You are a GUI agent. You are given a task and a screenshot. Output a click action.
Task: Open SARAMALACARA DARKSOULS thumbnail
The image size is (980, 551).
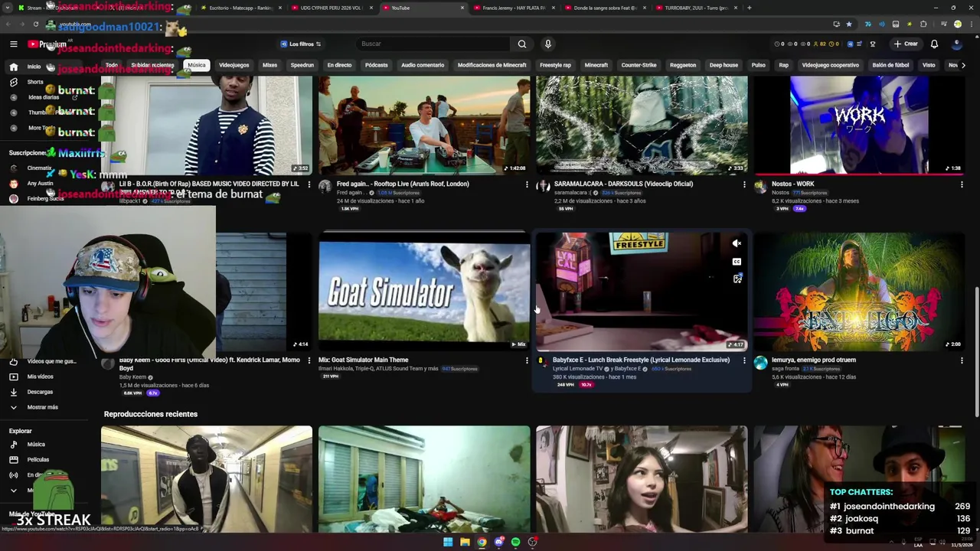point(642,126)
